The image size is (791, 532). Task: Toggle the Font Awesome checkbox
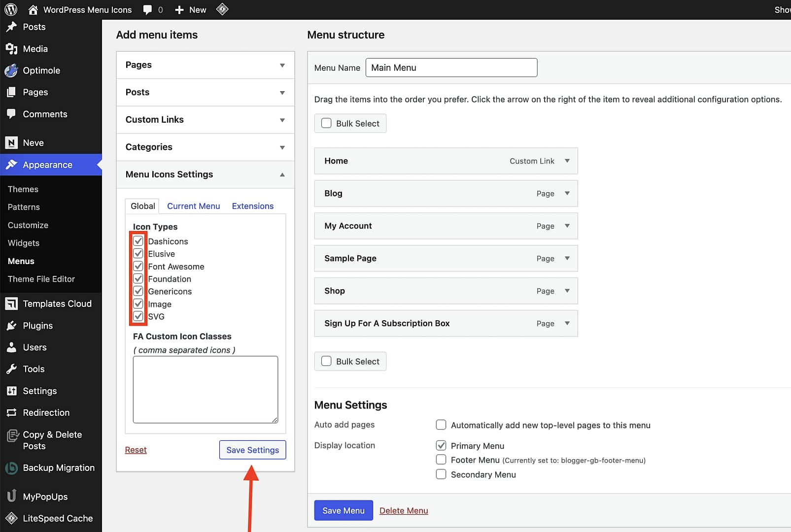138,266
